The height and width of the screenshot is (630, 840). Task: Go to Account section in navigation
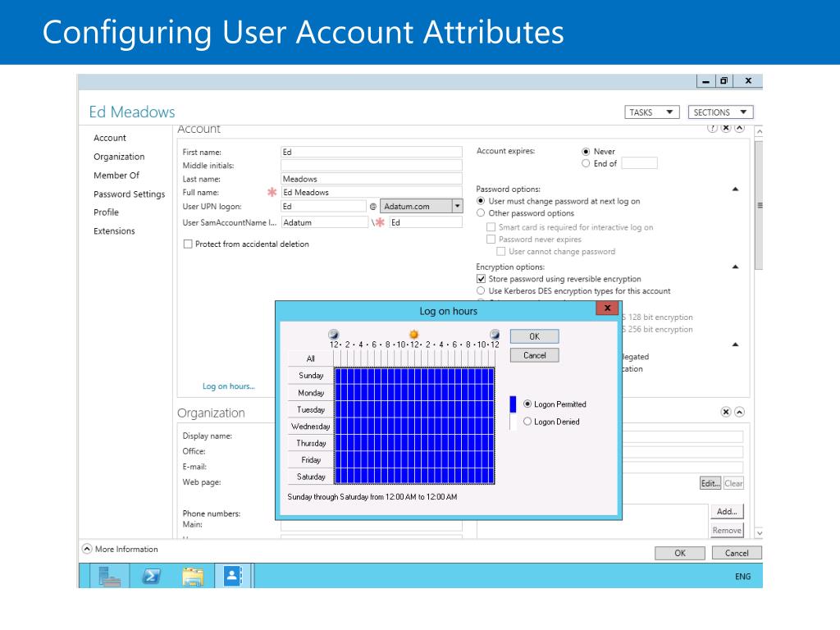point(110,138)
